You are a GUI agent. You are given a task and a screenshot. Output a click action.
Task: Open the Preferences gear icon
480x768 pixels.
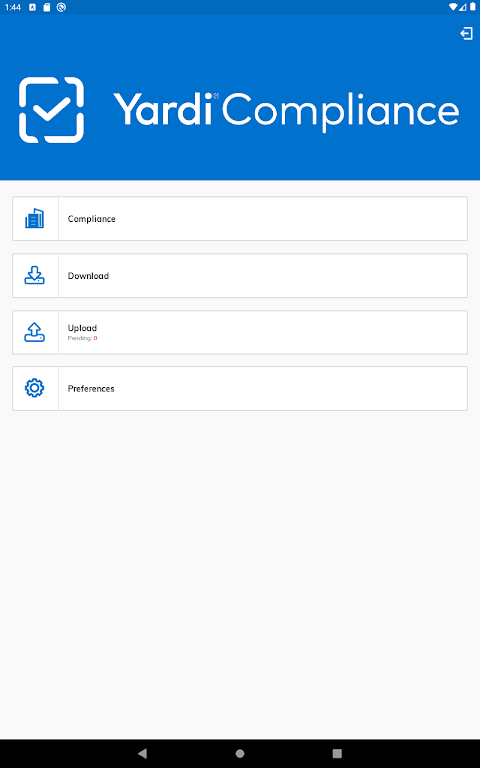(34, 388)
